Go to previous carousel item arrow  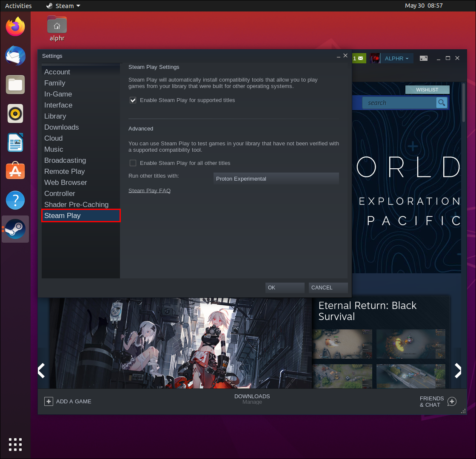42,371
